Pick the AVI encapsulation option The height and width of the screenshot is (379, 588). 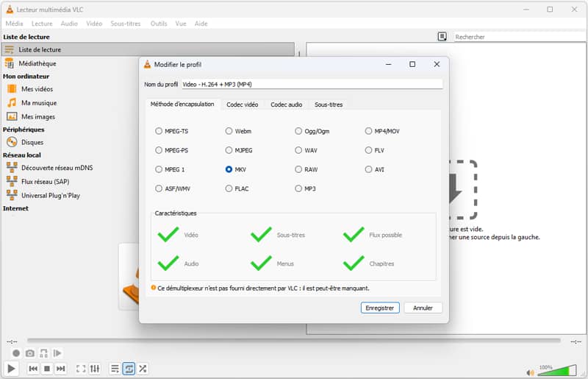369,169
